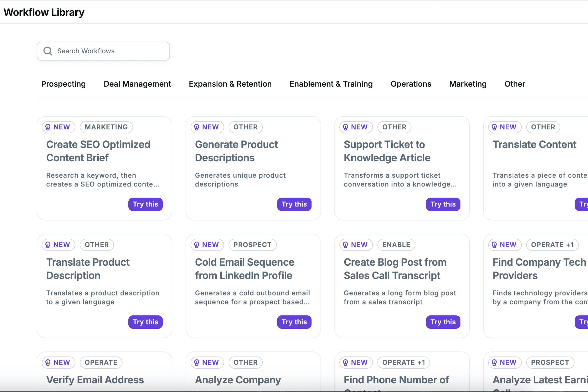Select the PROSPECT tag on Cold Email Sequence card
Viewport: 588px width, 392px height.
[252, 245]
